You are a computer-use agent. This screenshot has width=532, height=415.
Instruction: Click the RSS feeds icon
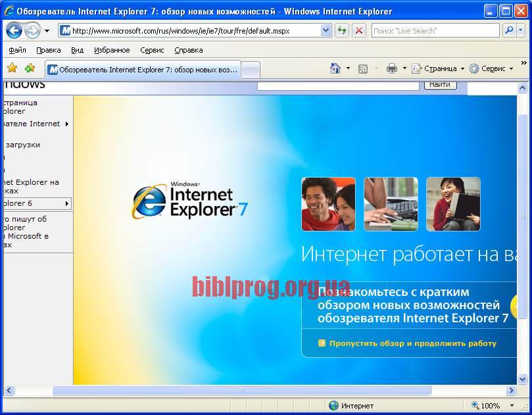click(363, 69)
